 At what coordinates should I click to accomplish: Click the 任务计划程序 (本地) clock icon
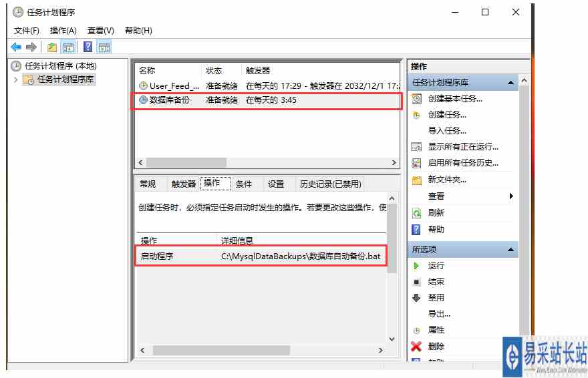[x=16, y=66]
